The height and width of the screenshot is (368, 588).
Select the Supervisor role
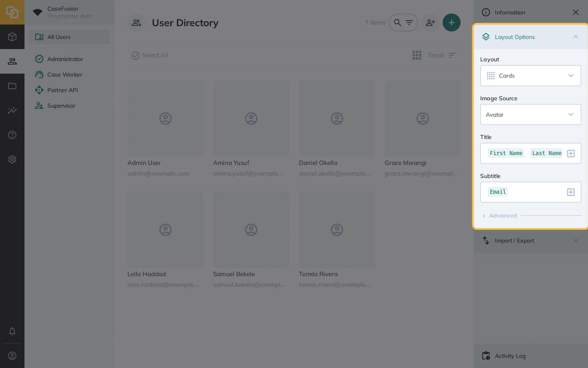tap(69, 105)
